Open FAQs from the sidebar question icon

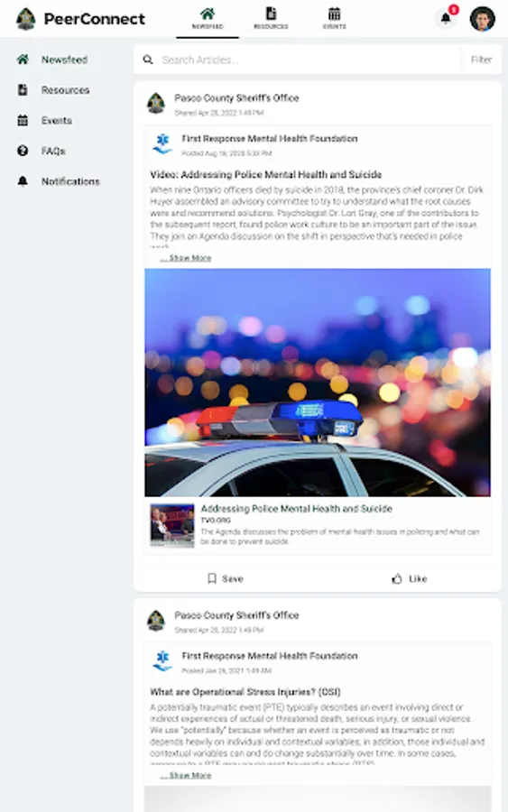[23, 151]
